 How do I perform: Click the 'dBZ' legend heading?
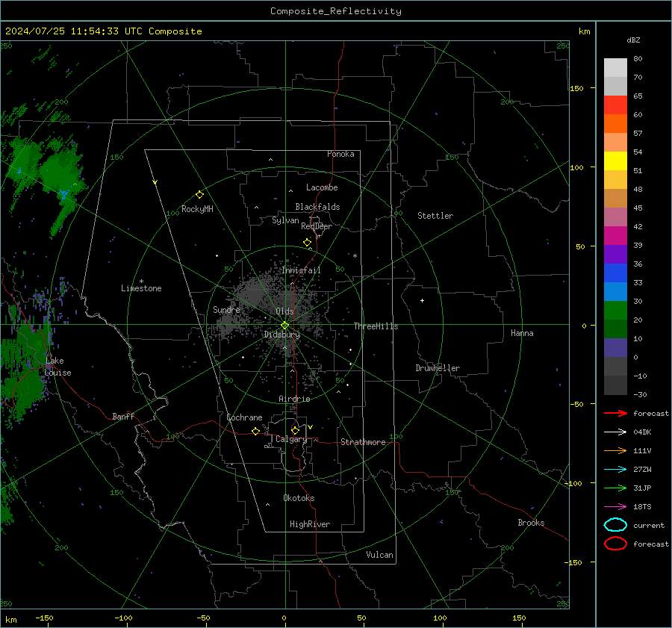633,40
